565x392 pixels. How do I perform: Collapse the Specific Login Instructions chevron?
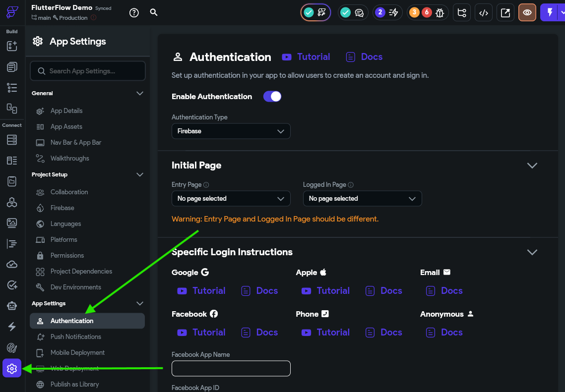tap(532, 252)
